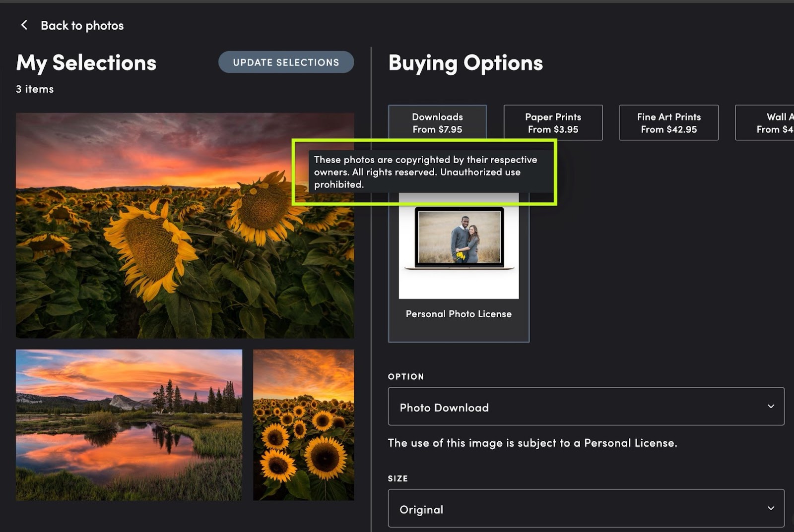
Task: Select the small sunflower field thumbnail
Action: (304, 425)
